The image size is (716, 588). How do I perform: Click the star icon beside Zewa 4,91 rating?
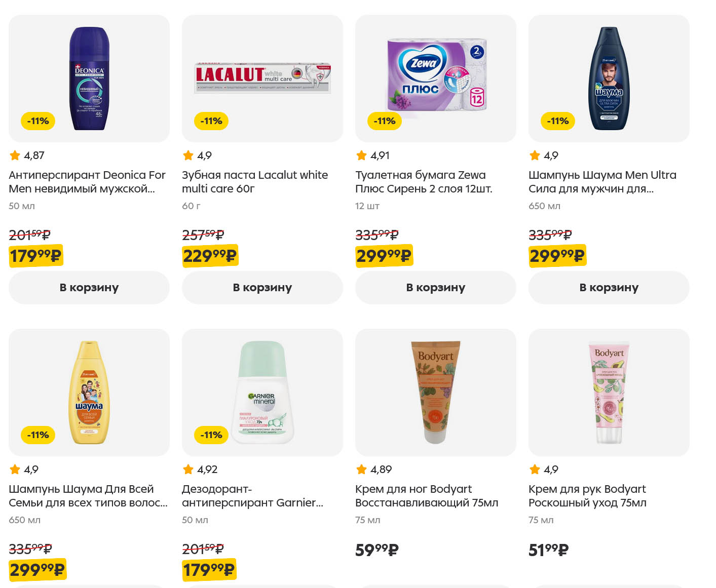[362, 155]
